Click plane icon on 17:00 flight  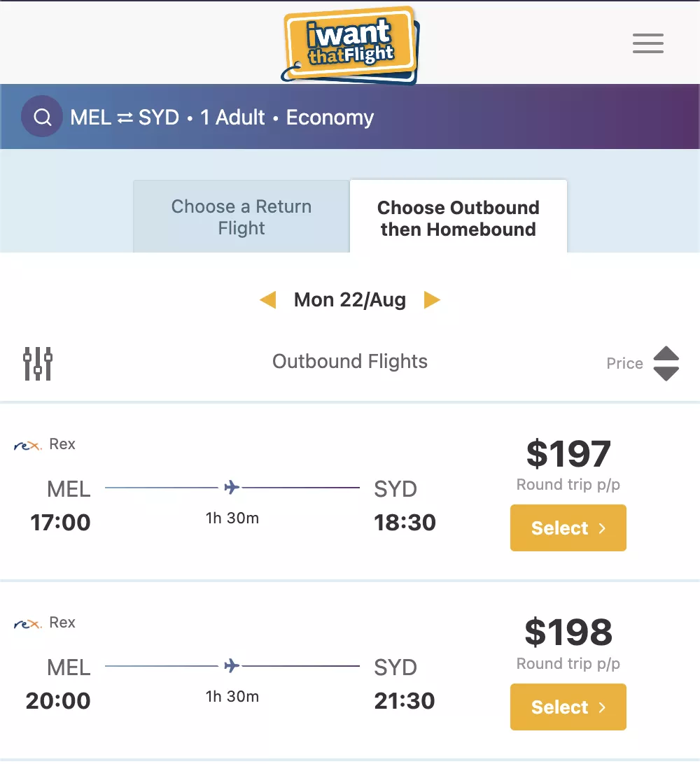(x=232, y=487)
